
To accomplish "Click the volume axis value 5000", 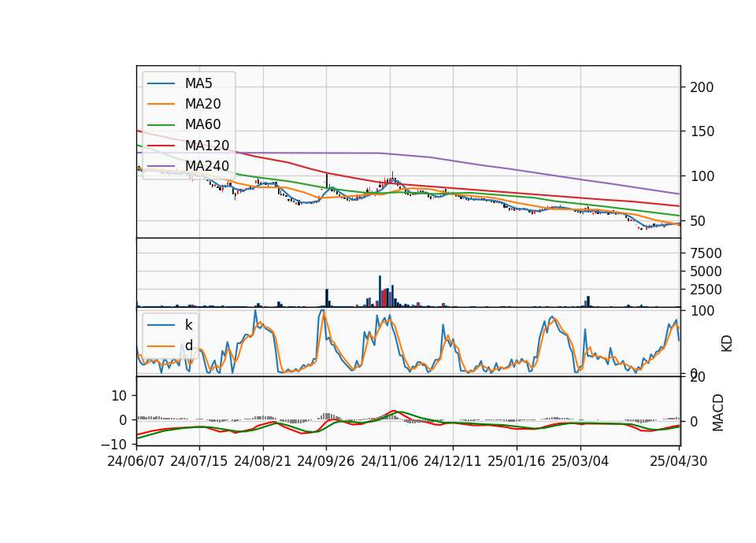I will tap(706, 271).
